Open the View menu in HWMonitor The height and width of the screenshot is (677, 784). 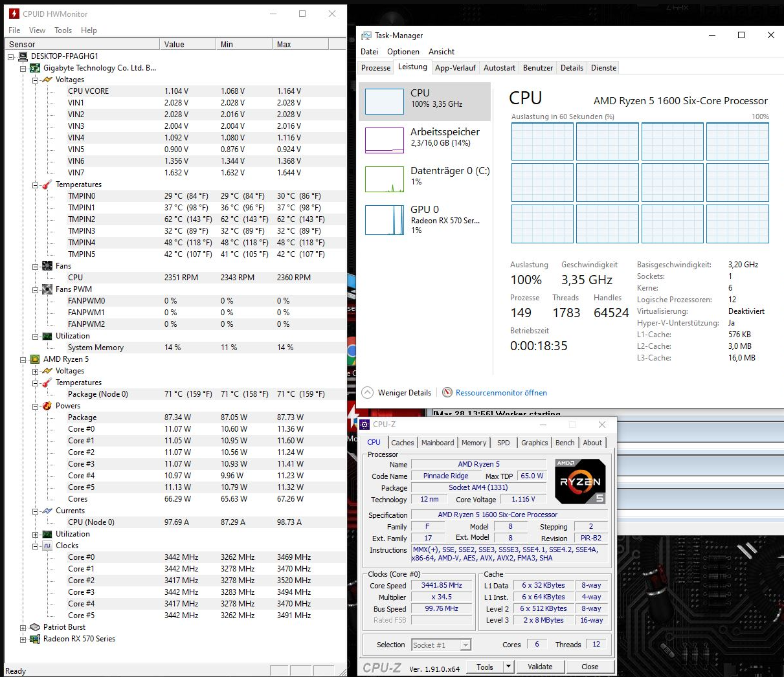tap(37, 30)
